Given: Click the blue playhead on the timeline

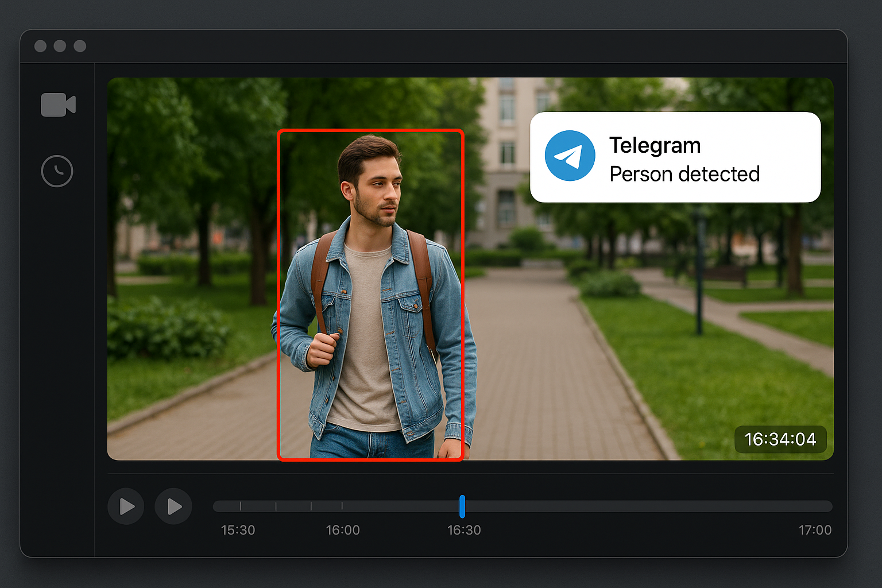Looking at the screenshot, I should tap(462, 506).
